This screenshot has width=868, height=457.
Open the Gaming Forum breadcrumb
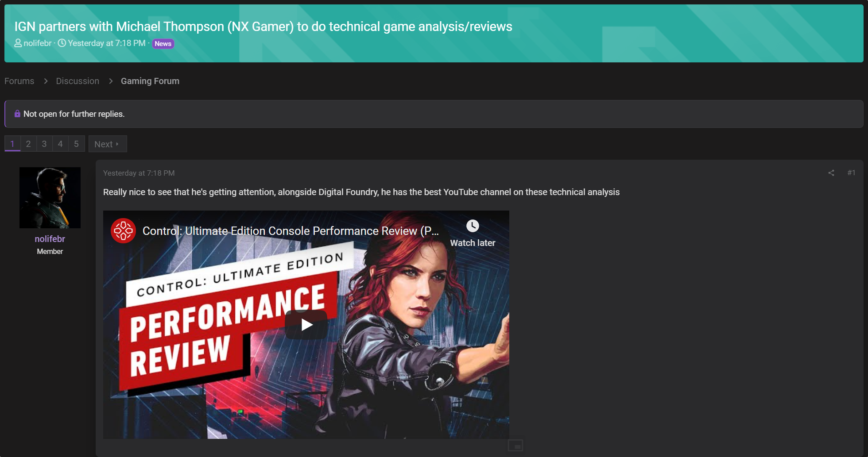(150, 81)
